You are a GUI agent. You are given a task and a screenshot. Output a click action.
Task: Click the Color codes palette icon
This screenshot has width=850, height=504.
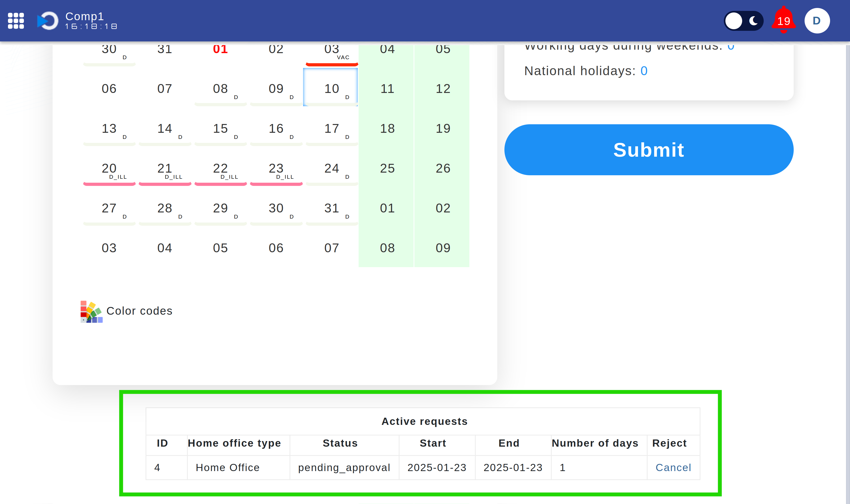click(x=91, y=311)
